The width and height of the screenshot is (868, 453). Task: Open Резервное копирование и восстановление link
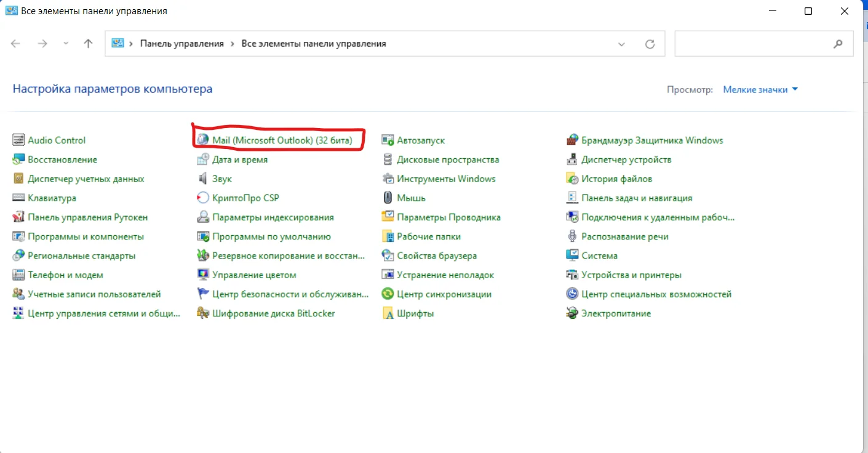click(289, 255)
